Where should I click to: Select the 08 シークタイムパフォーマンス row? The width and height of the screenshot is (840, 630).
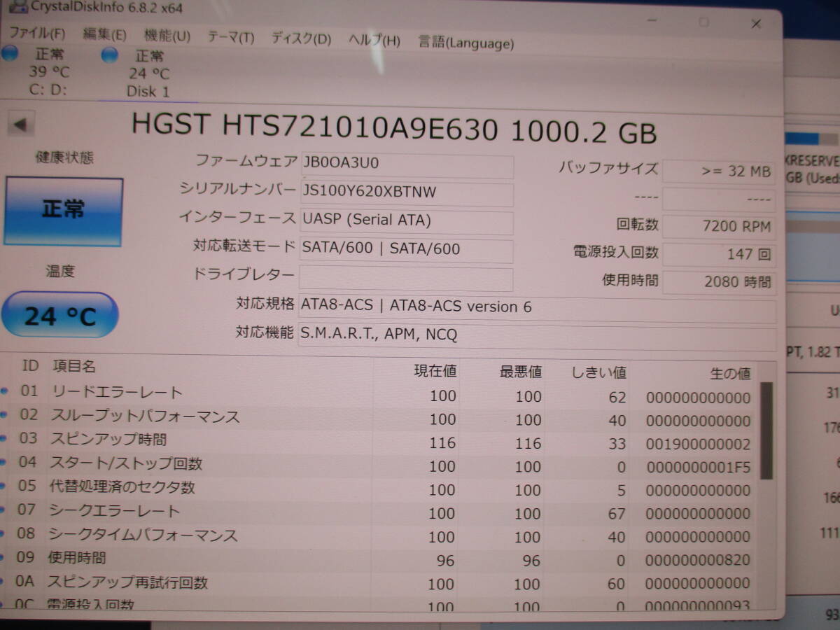point(378,536)
